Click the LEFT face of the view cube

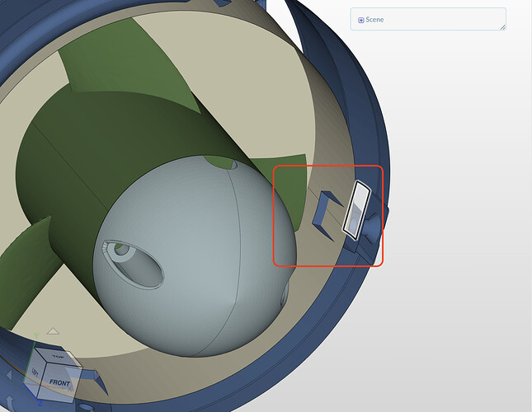pyautogui.click(x=35, y=372)
